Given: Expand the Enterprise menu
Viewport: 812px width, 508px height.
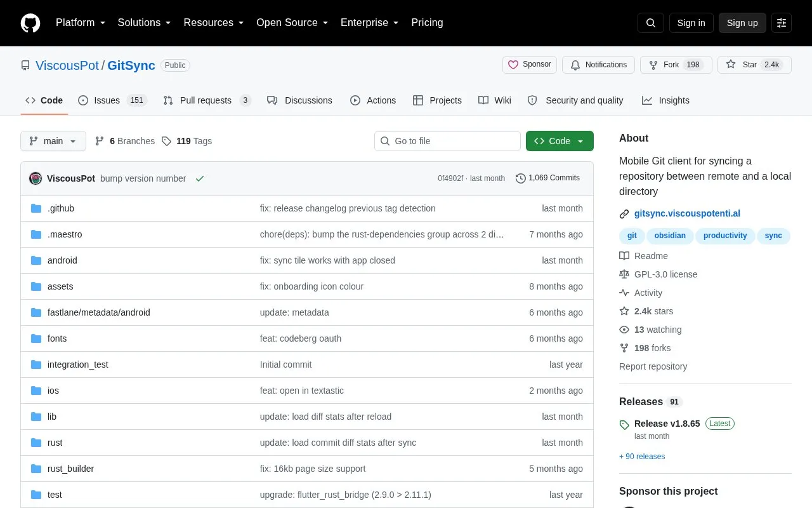Looking at the screenshot, I should (x=370, y=23).
